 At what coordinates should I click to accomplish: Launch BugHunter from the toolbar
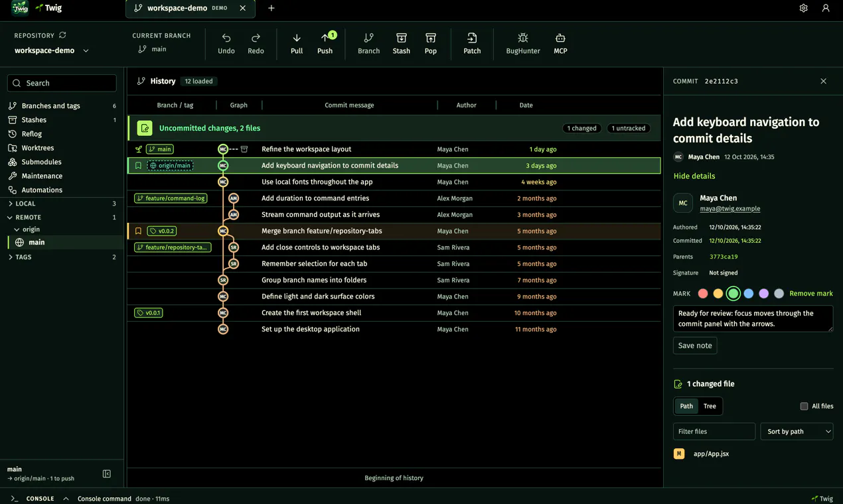(x=523, y=44)
